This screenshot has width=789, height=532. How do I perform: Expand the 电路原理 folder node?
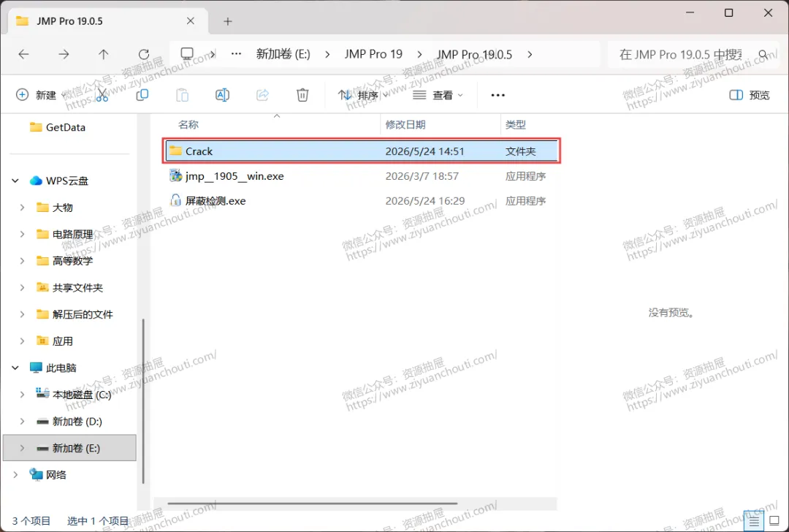22,234
